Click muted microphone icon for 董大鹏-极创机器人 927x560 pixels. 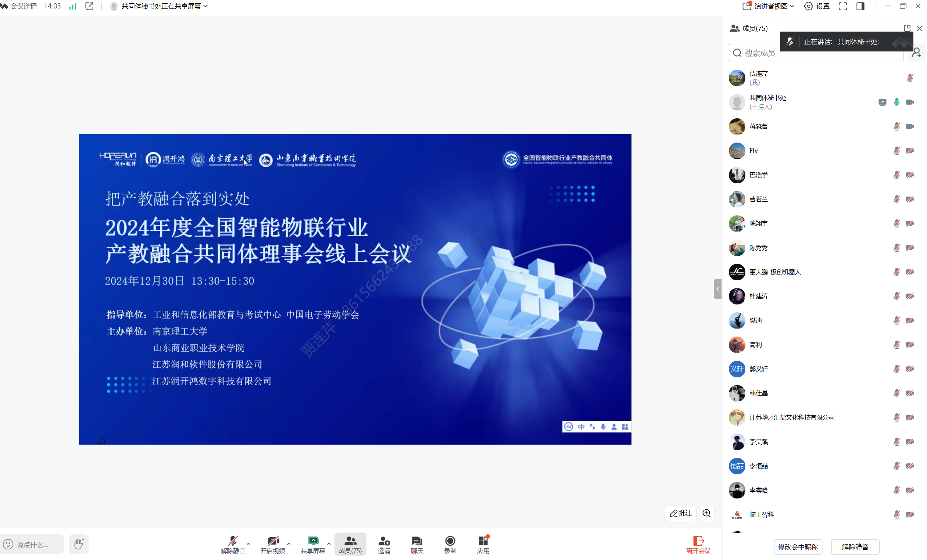(897, 272)
